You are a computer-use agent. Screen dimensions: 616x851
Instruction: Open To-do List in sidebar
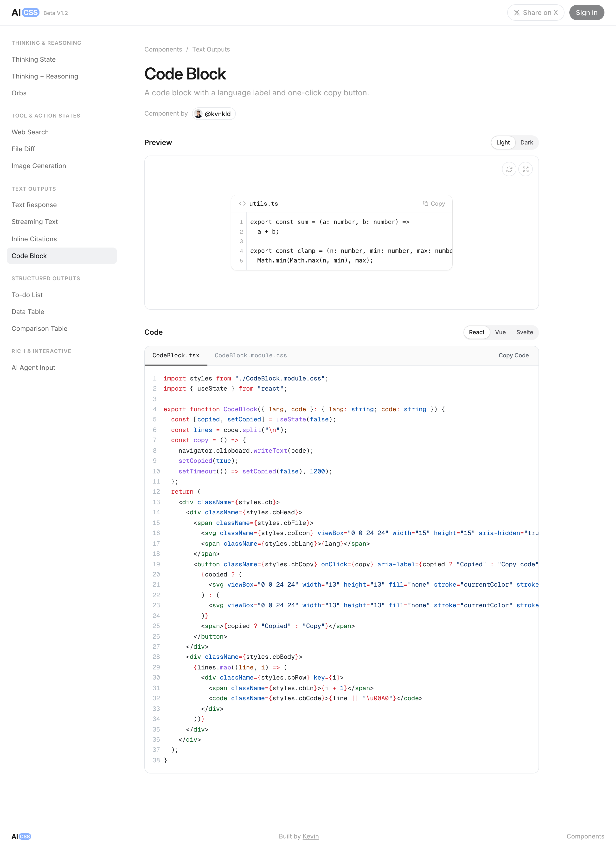(62, 295)
